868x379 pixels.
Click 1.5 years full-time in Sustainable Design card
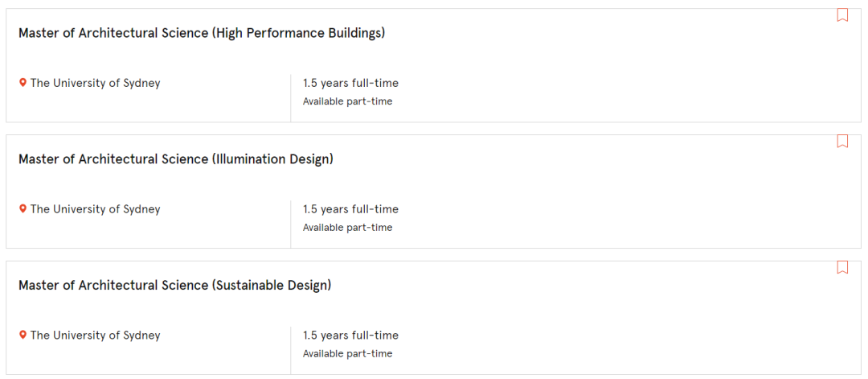click(350, 335)
